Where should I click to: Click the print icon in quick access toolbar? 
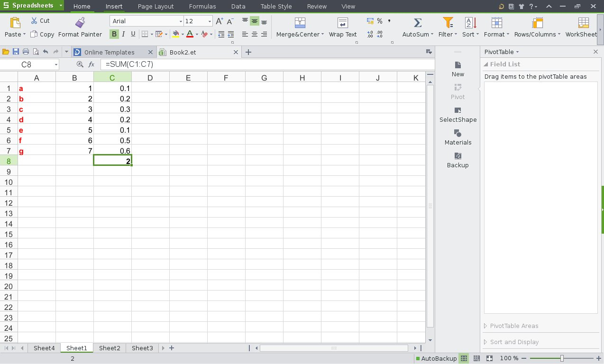pos(26,52)
